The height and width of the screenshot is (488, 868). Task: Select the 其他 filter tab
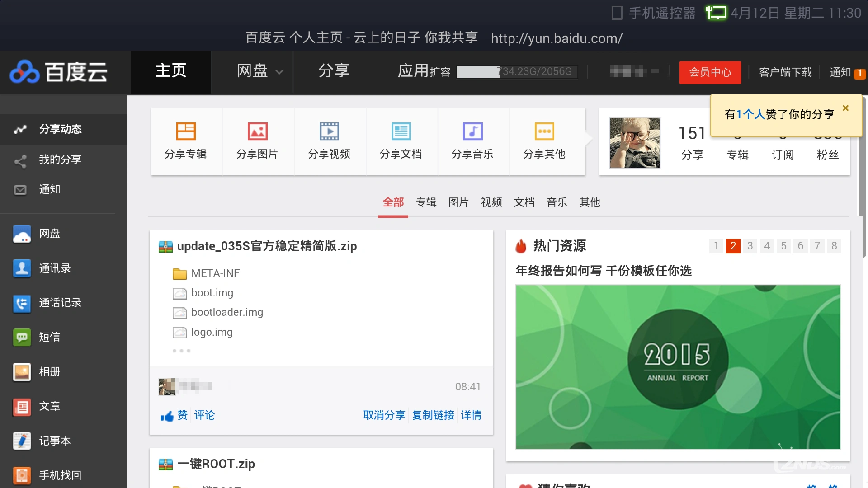(590, 202)
